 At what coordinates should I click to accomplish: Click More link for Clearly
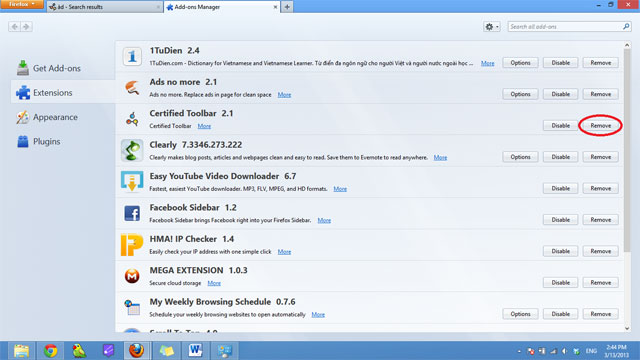click(x=440, y=158)
